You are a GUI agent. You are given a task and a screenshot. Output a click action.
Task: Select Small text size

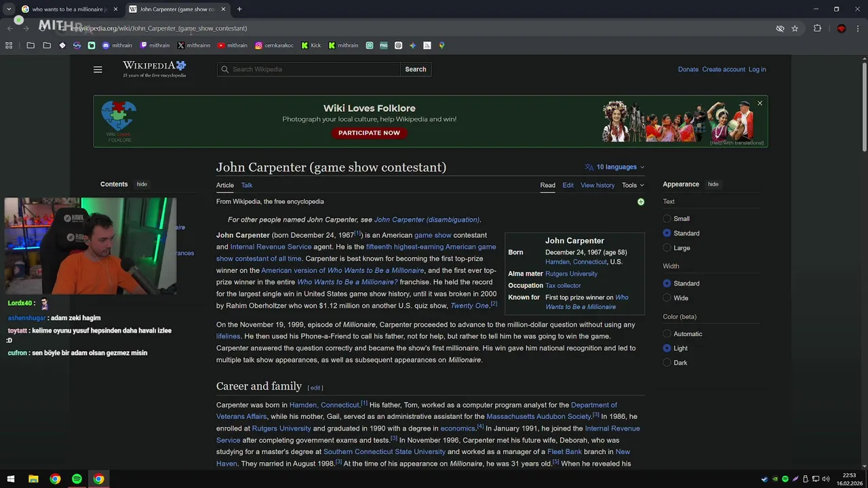click(x=667, y=219)
